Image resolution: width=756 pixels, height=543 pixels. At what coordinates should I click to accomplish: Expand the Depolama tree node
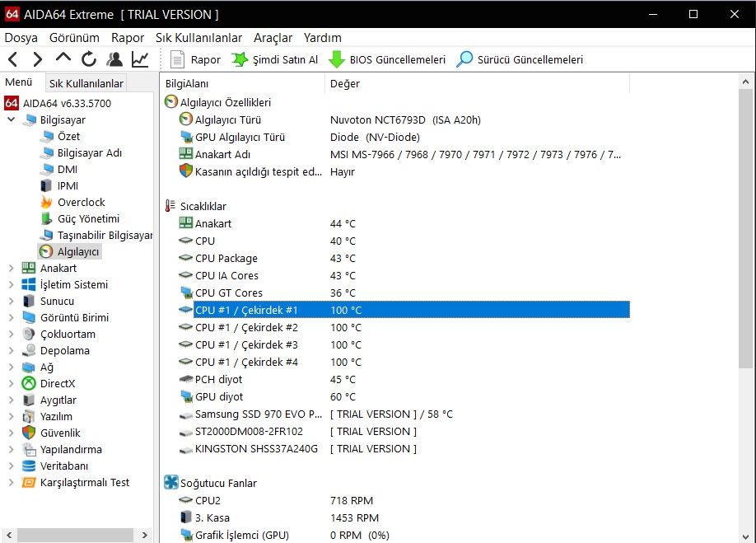click(11, 350)
